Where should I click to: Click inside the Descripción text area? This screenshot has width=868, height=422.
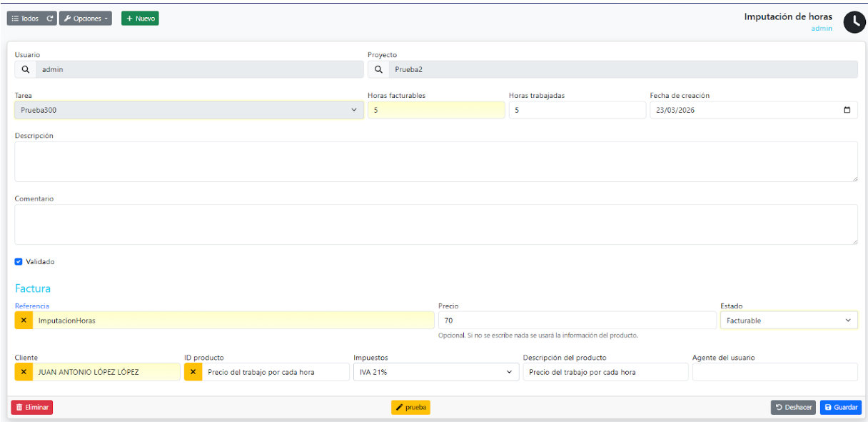coord(435,161)
